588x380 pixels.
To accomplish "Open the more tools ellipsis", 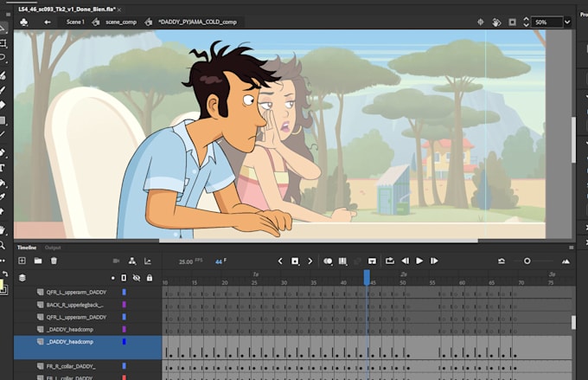I will [x=3, y=261].
